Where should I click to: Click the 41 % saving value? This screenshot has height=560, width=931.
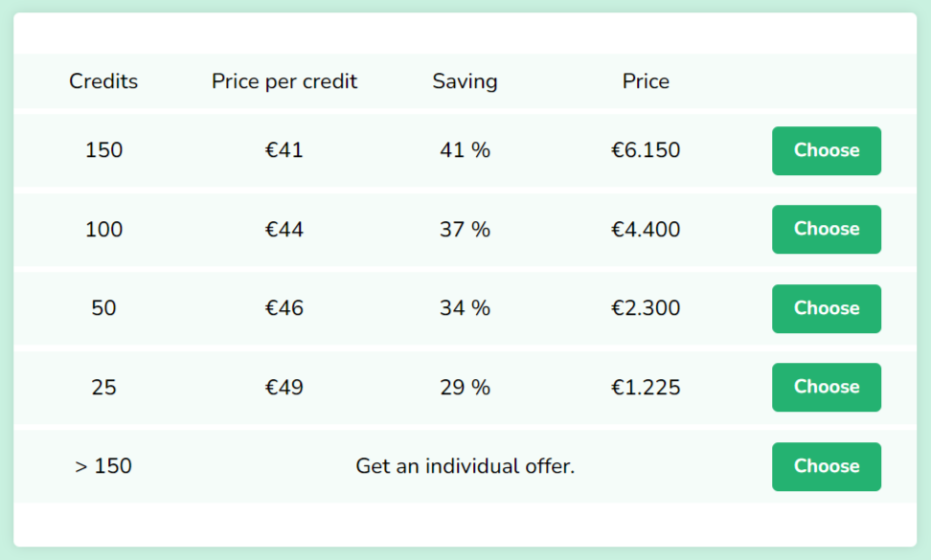465,150
